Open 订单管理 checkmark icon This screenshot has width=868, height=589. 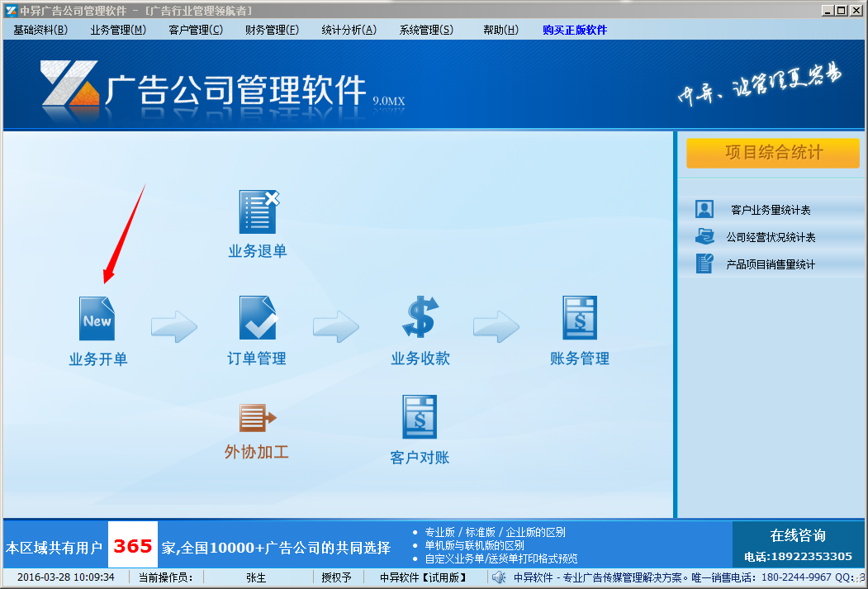point(258,319)
